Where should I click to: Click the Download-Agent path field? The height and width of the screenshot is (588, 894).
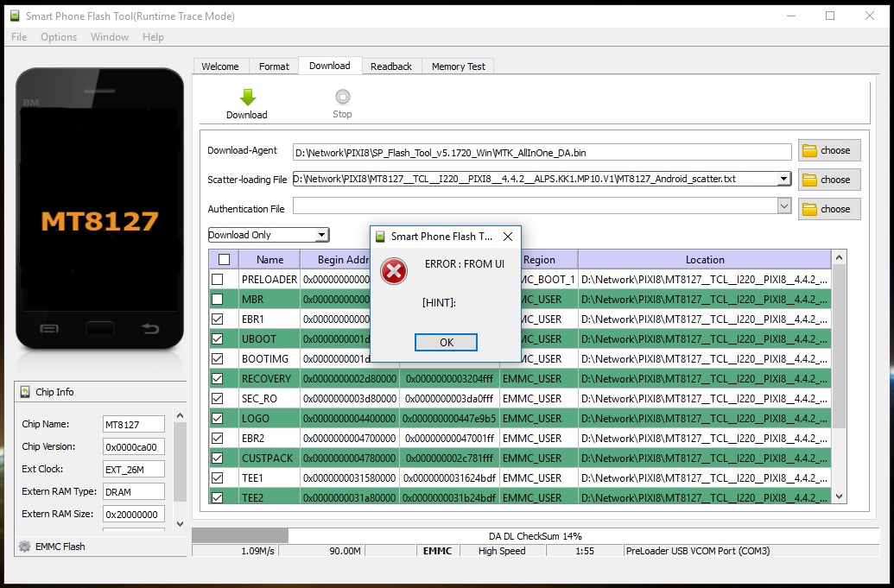542,152
